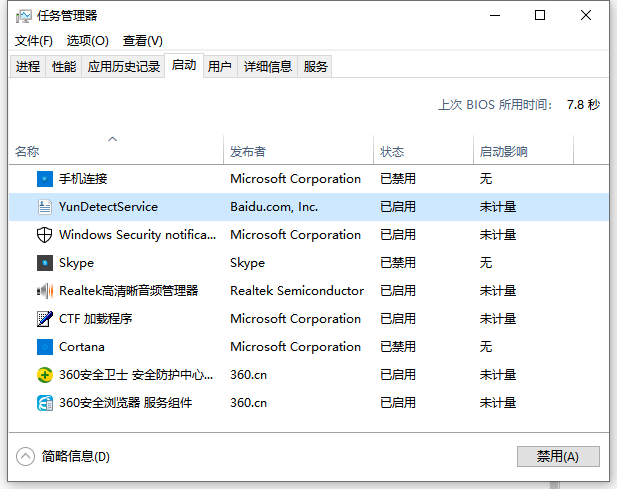Select the 360.cn publisher cell for 360安全浏览器

click(x=248, y=403)
